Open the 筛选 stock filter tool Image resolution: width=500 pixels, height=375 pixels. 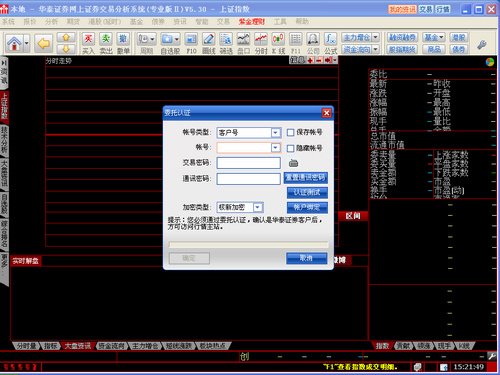(226, 43)
